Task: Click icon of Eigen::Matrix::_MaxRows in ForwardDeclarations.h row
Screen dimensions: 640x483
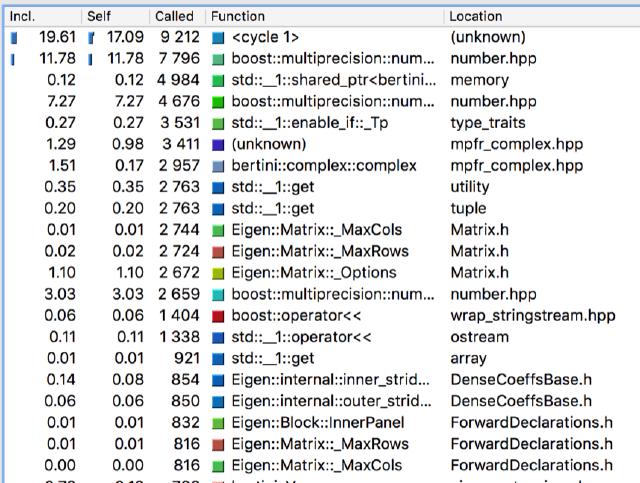Action: click(x=218, y=445)
